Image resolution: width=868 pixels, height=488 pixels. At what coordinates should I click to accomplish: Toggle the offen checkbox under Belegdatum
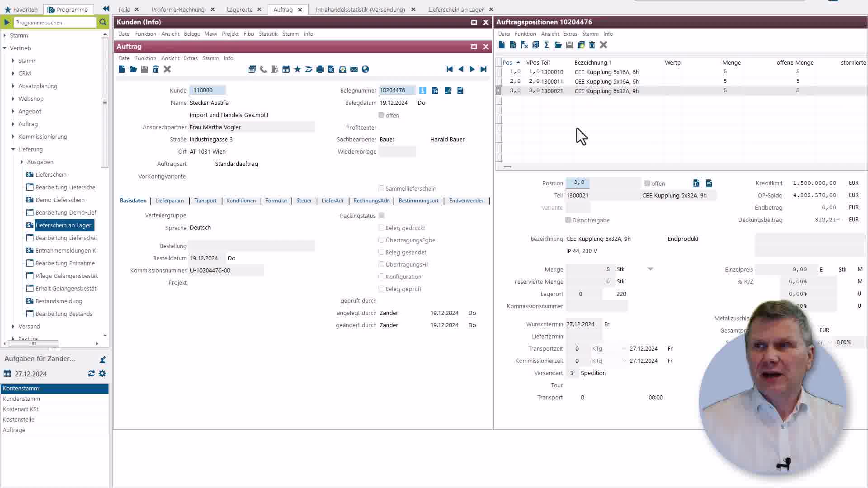coord(382,115)
